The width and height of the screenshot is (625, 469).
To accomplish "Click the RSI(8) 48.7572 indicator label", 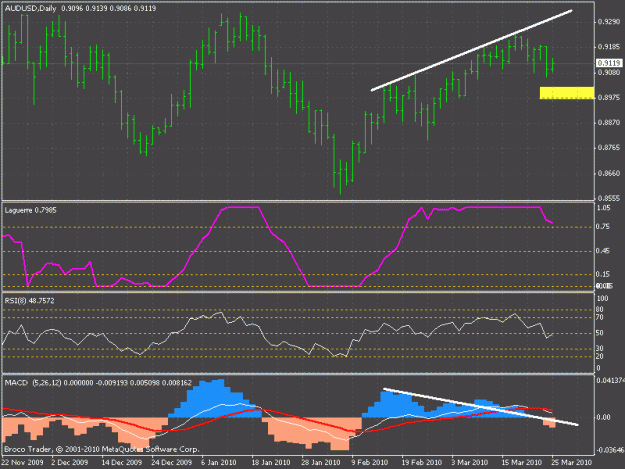I will [x=29, y=301].
